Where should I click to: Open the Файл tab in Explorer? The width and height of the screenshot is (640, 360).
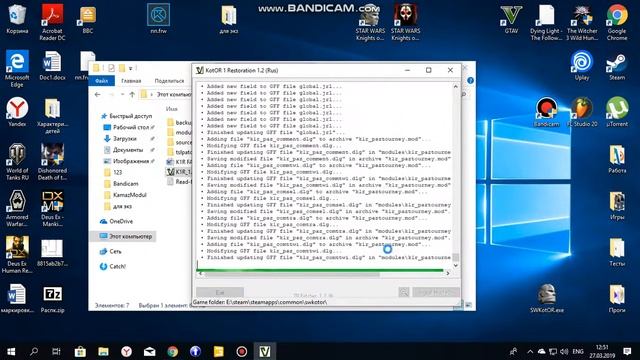(102, 81)
